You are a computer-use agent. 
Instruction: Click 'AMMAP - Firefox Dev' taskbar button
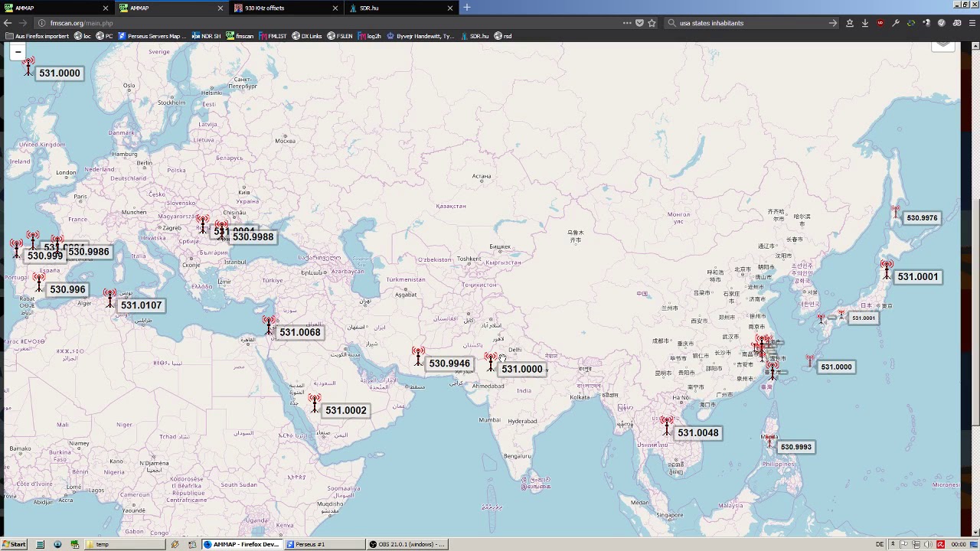click(242, 544)
